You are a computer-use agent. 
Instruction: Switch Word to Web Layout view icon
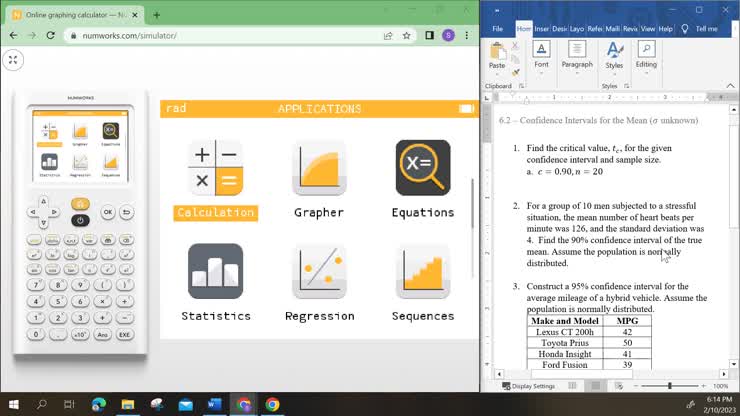coord(619,386)
